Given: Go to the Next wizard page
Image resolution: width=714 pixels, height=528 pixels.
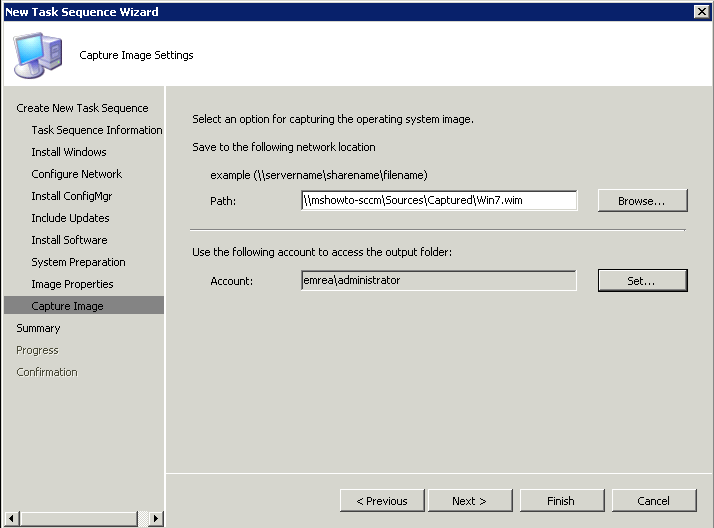Looking at the screenshot, I should (x=470, y=501).
